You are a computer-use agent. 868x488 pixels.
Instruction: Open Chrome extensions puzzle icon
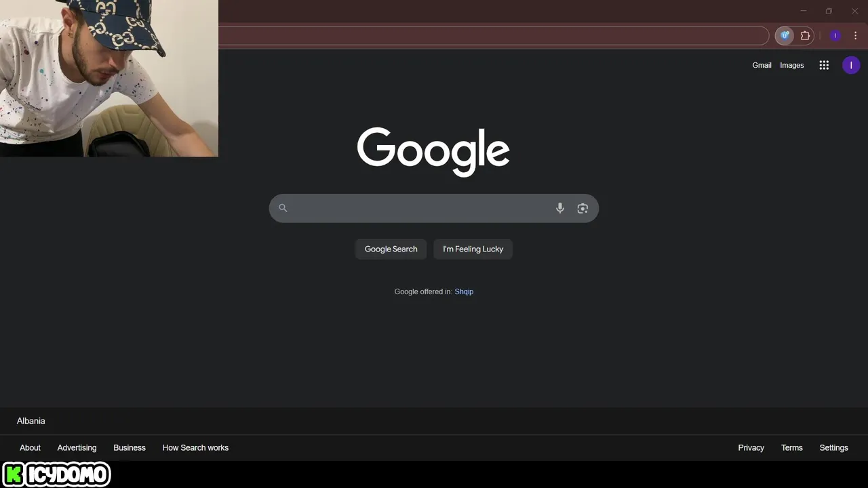(805, 36)
